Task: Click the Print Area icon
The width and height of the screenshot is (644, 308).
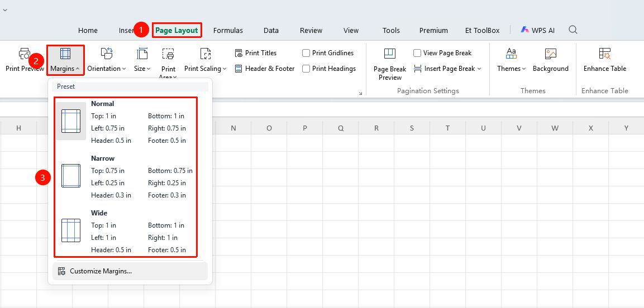Action: coord(168,54)
